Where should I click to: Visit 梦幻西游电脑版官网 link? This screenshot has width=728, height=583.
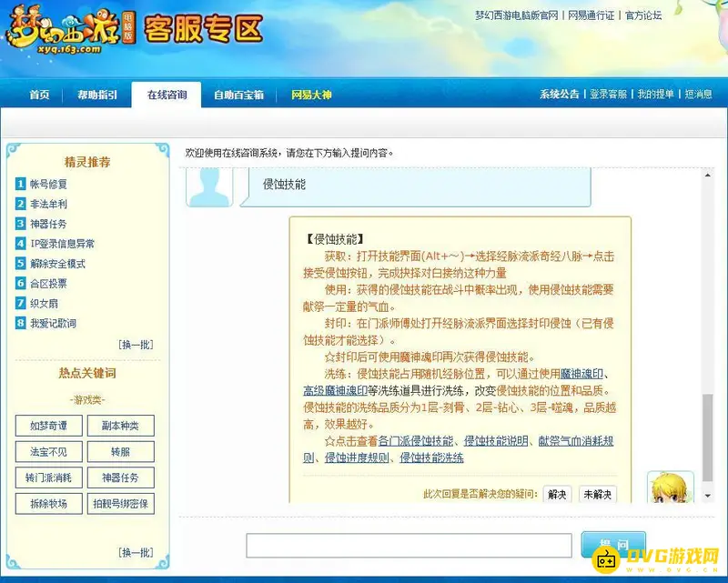516,15
